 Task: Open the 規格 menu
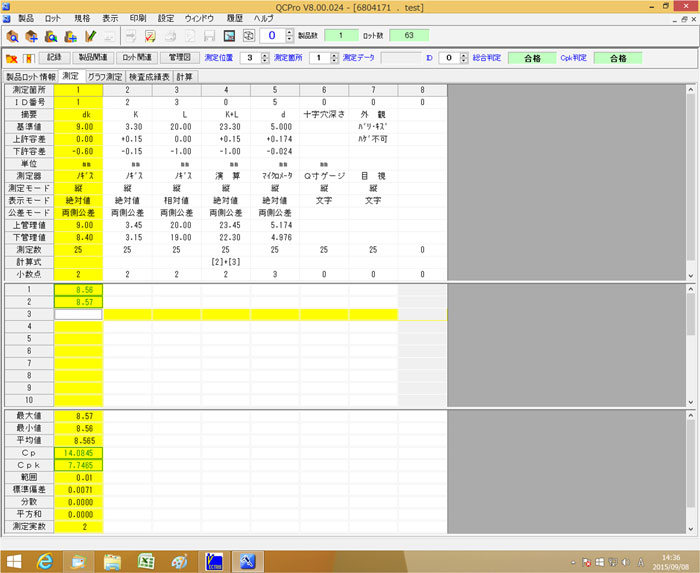[x=82, y=18]
